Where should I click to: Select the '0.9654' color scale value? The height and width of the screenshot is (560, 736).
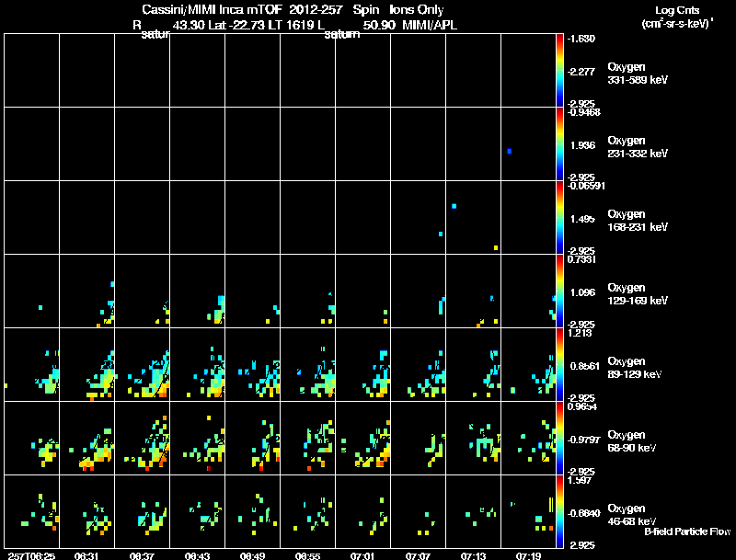[582, 406]
